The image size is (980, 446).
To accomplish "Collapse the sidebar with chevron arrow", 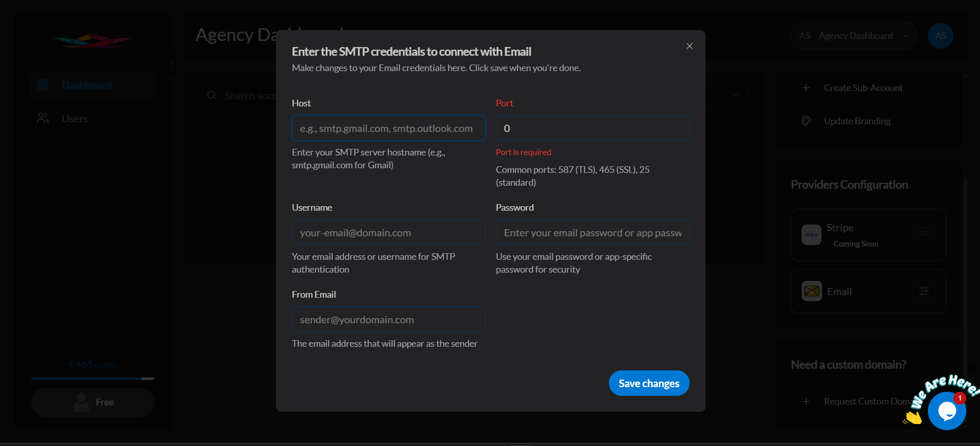I will 172,63.
